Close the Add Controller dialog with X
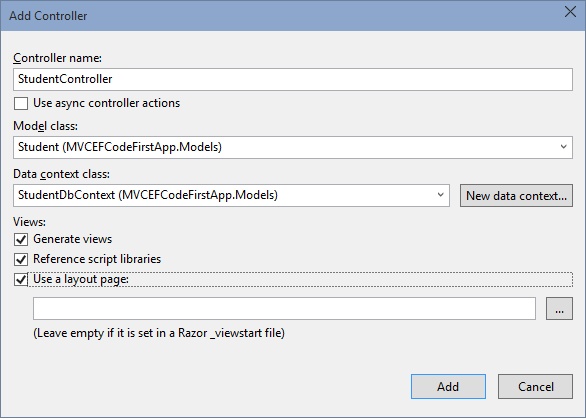The image size is (586, 419). click(x=570, y=12)
